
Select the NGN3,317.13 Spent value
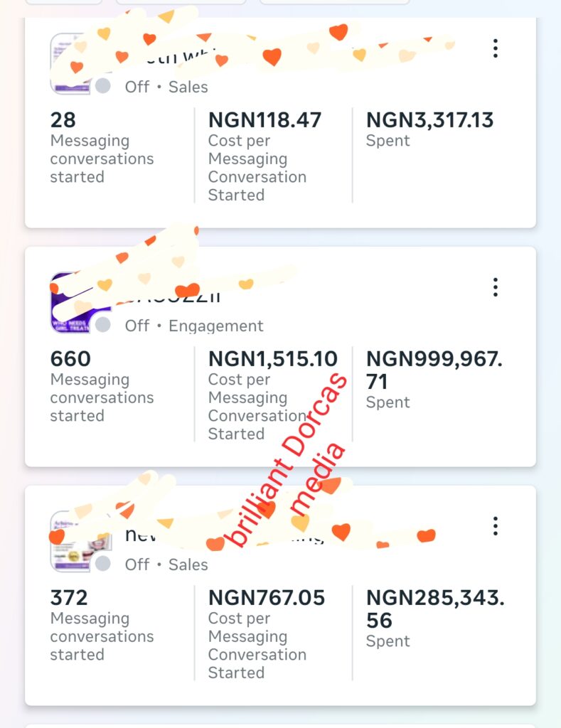coord(429,129)
